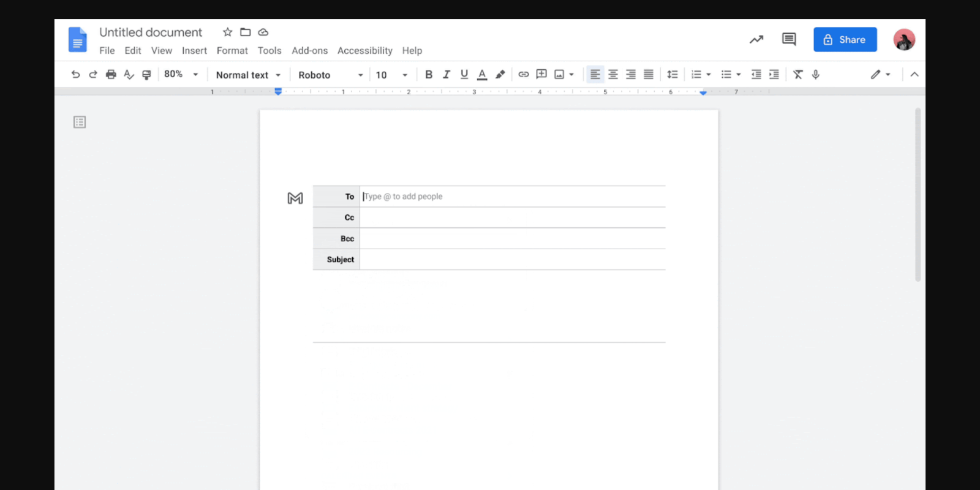Open the highlight color picker

pyautogui.click(x=500, y=75)
